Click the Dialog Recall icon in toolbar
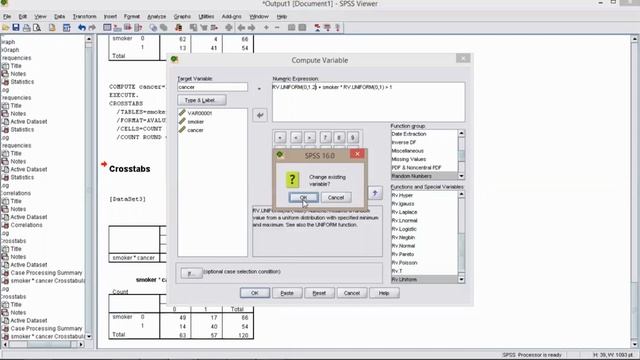The width and height of the screenshot is (640, 360). 67,28
